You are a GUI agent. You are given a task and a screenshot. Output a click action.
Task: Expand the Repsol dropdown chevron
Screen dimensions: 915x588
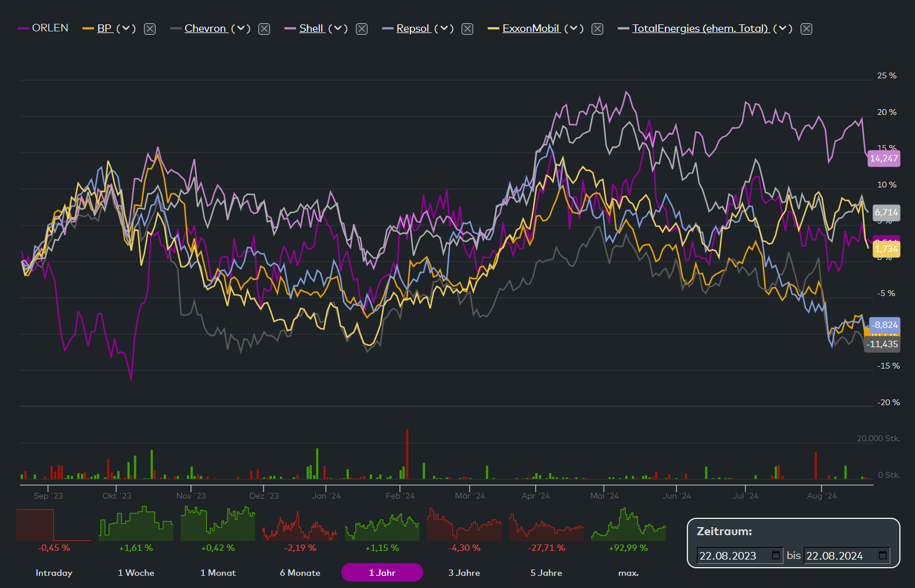444,28
